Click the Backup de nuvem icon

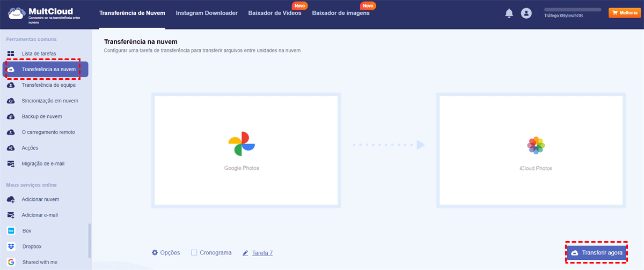[11, 116]
